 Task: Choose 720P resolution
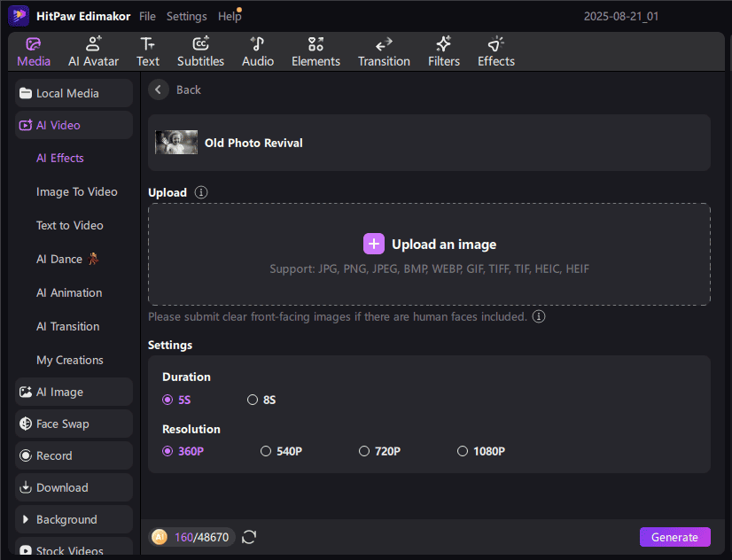[379, 451]
